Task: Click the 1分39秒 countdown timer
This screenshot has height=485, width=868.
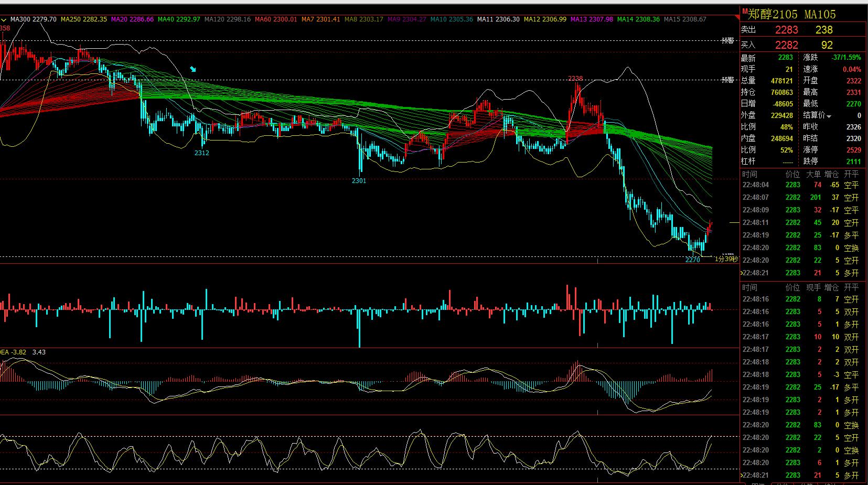Action: coord(726,259)
